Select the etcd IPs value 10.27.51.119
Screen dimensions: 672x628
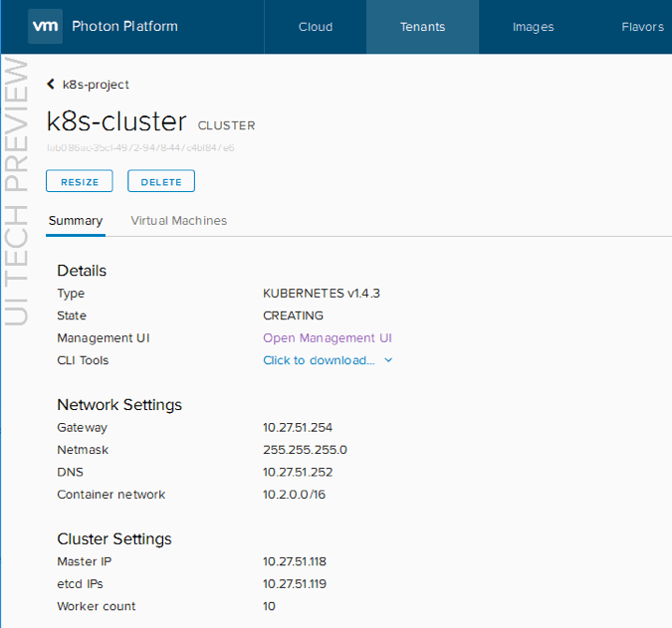[x=295, y=584]
